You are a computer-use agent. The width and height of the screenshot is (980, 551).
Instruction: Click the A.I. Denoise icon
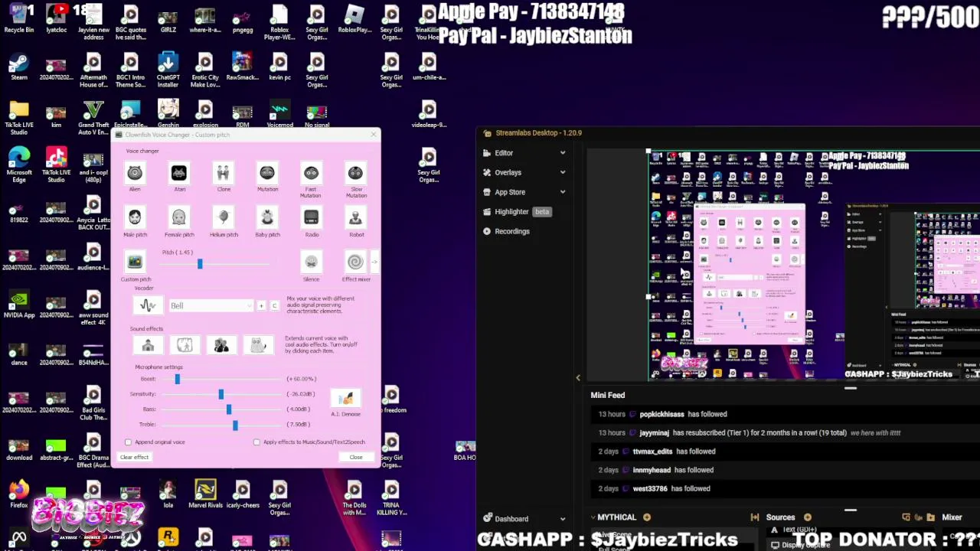click(x=346, y=399)
